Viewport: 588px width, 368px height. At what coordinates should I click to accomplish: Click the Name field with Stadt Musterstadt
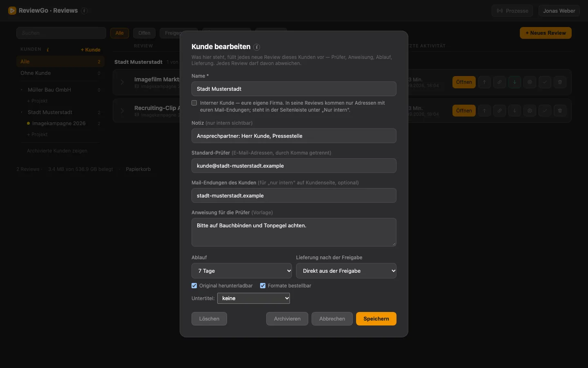click(294, 89)
